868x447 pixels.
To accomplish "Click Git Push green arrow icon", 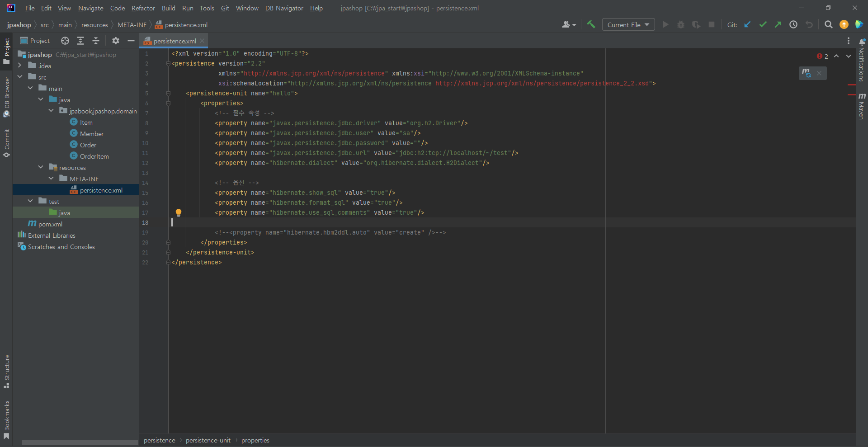I will [x=778, y=24].
